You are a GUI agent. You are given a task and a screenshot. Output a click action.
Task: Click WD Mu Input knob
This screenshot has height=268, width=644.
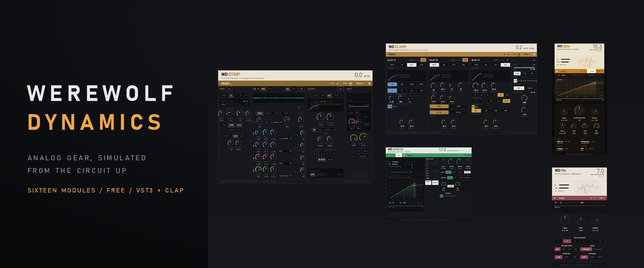(x=565, y=220)
